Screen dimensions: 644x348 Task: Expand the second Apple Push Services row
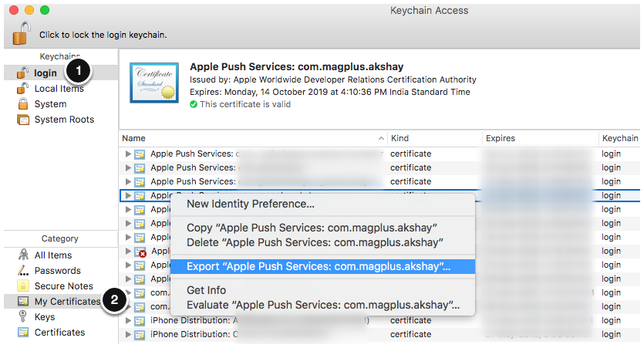click(x=128, y=167)
